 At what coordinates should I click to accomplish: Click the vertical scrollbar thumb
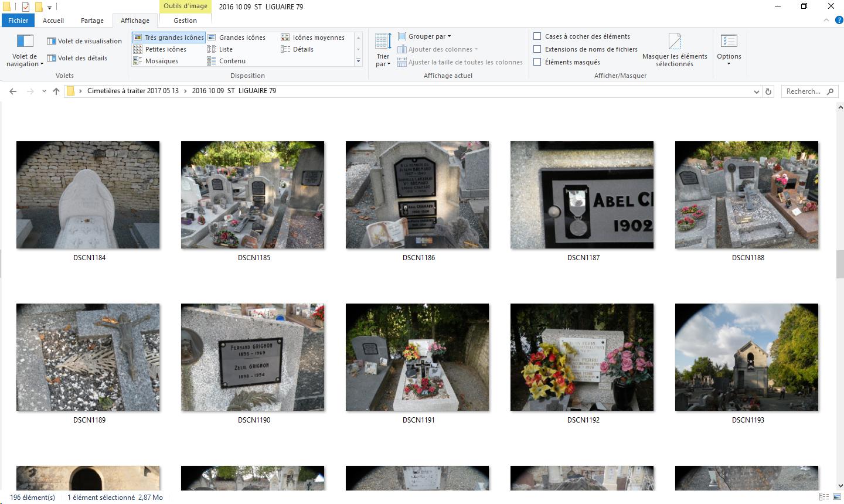tap(840, 264)
